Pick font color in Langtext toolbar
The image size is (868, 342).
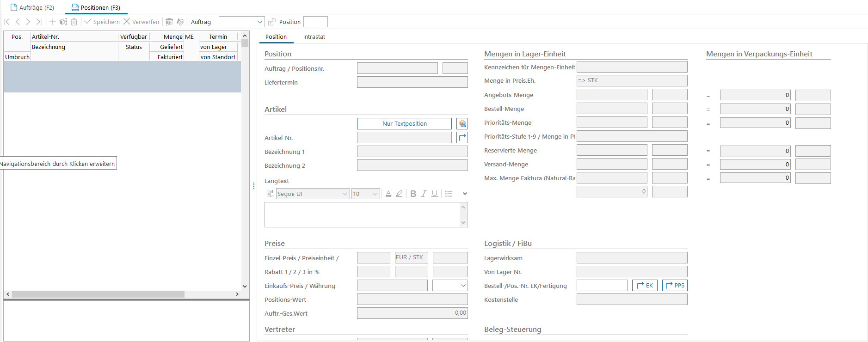coord(388,194)
